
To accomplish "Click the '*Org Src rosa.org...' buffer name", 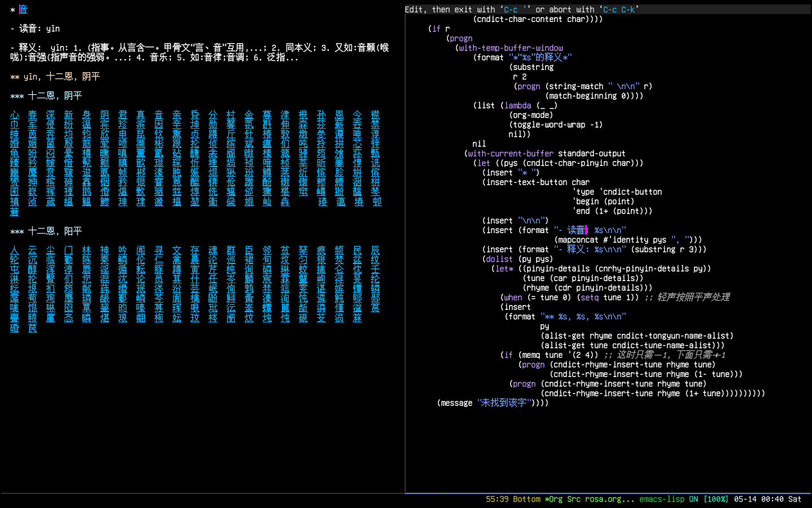I will 589,499.
